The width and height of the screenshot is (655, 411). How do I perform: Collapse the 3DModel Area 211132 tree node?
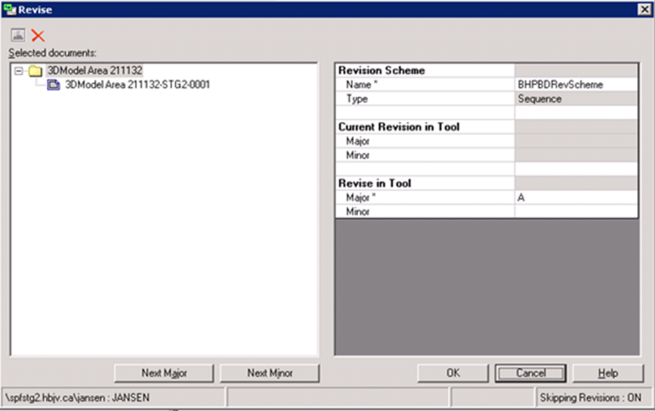[x=19, y=71]
